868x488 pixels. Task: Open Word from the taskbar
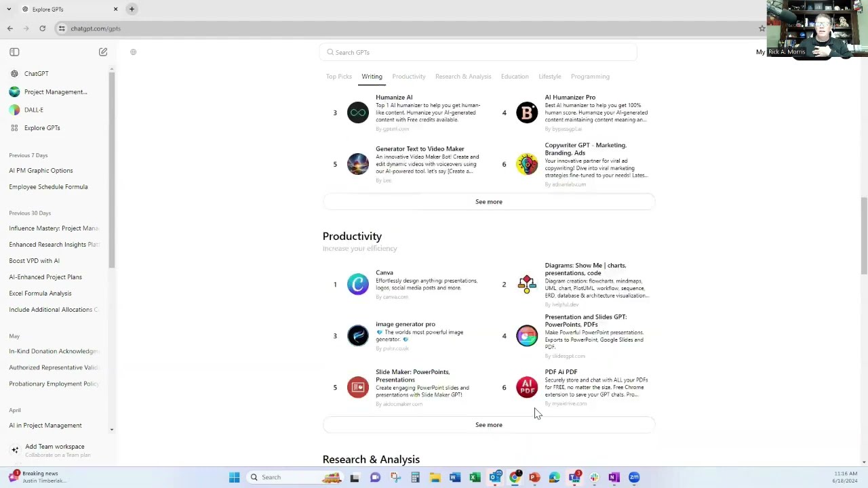[x=455, y=477]
